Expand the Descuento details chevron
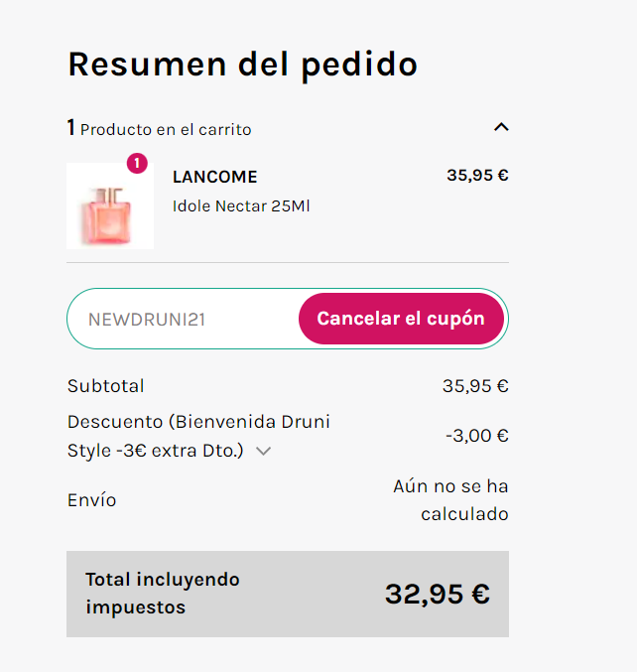 (263, 451)
